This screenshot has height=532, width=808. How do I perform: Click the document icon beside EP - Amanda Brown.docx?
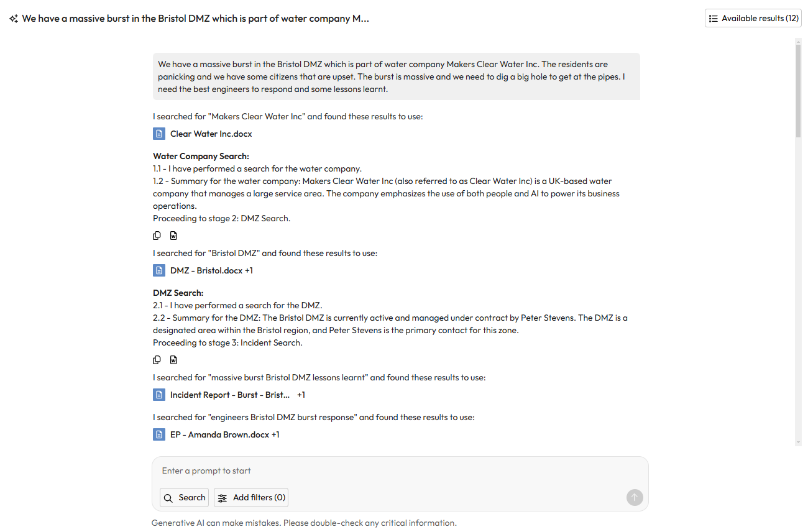click(x=159, y=434)
